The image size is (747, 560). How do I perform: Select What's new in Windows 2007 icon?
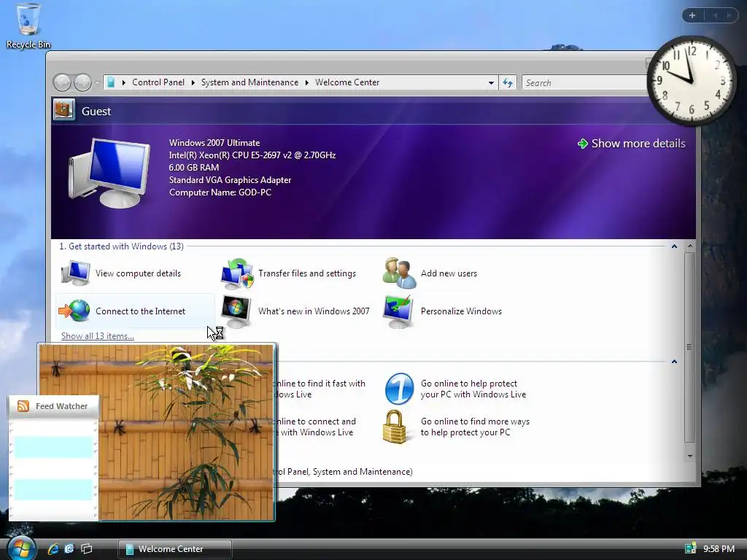click(x=236, y=311)
